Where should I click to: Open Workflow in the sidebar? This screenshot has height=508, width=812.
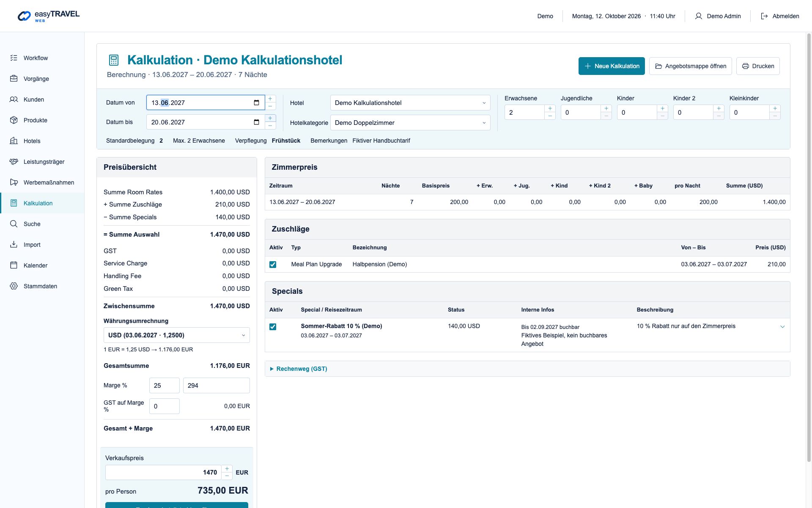(42, 58)
